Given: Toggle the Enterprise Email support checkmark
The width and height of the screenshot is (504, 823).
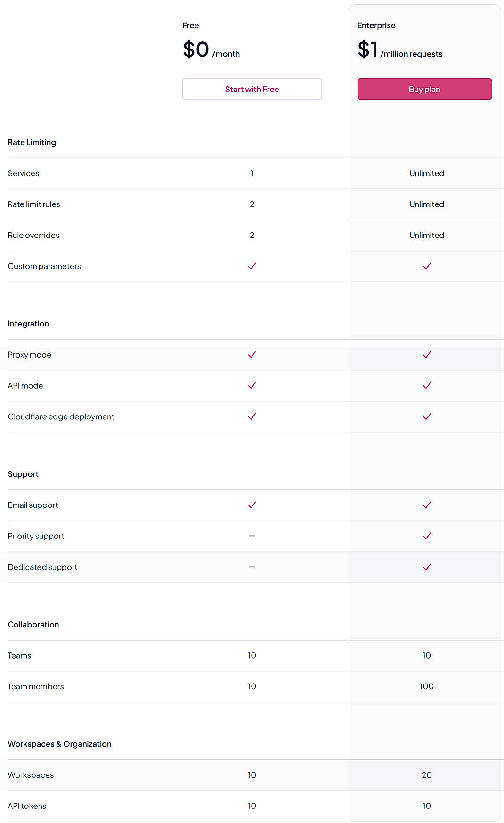Looking at the screenshot, I should point(427,505).
